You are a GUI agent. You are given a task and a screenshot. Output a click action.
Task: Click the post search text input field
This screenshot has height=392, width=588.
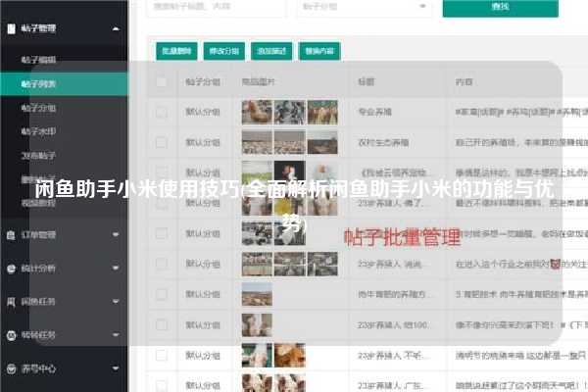tap(217, 7)
